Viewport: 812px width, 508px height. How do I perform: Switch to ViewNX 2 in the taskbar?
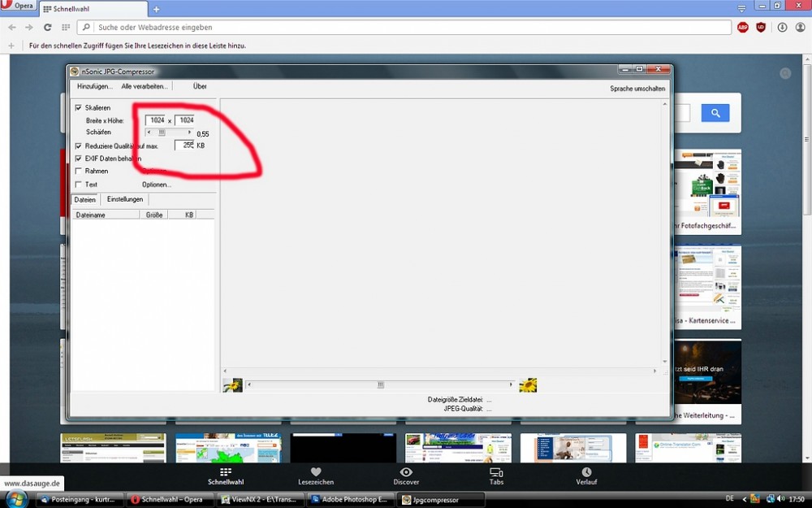261,500
